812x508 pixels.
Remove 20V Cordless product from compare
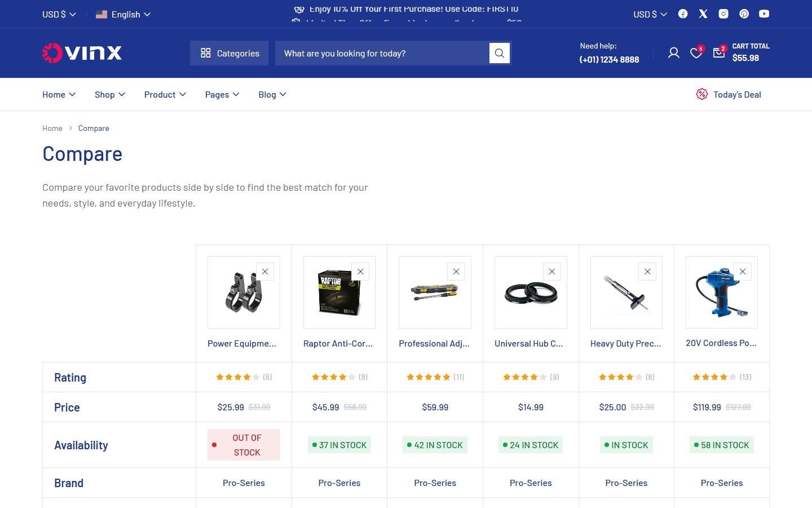743,271
